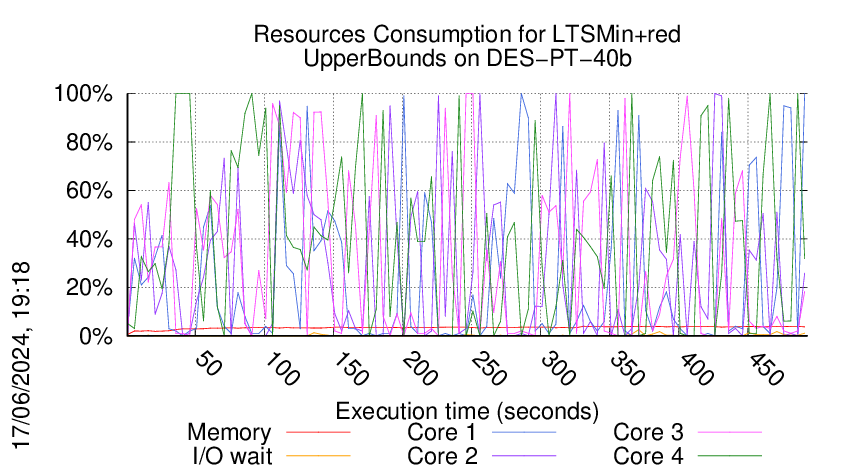Screen dimensions: 850x475
Task: Click the '450' x-axis tick label
Action: [765, 369]
